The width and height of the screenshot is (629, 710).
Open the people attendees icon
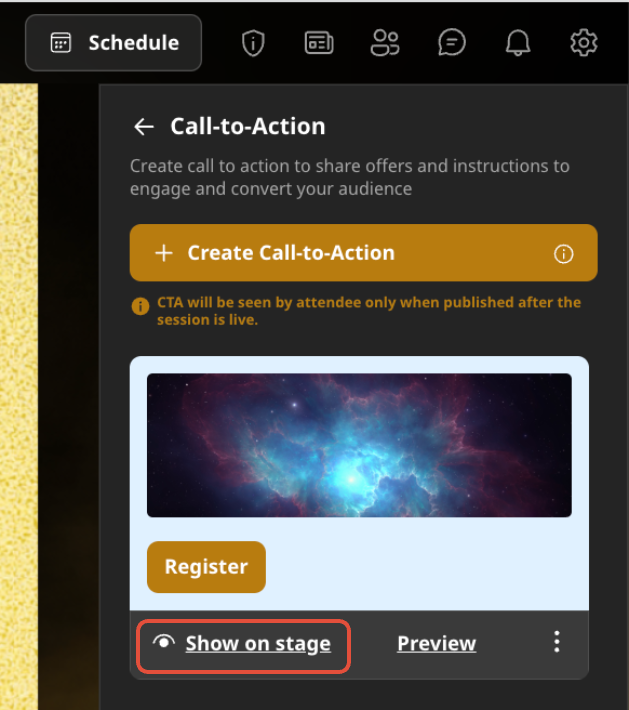385,43
